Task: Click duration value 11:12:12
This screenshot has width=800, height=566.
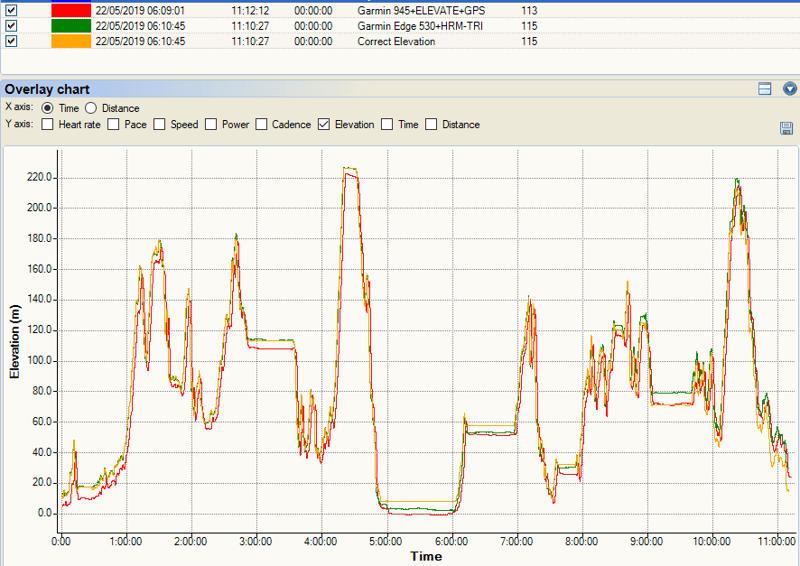Action: click(250, 10)
